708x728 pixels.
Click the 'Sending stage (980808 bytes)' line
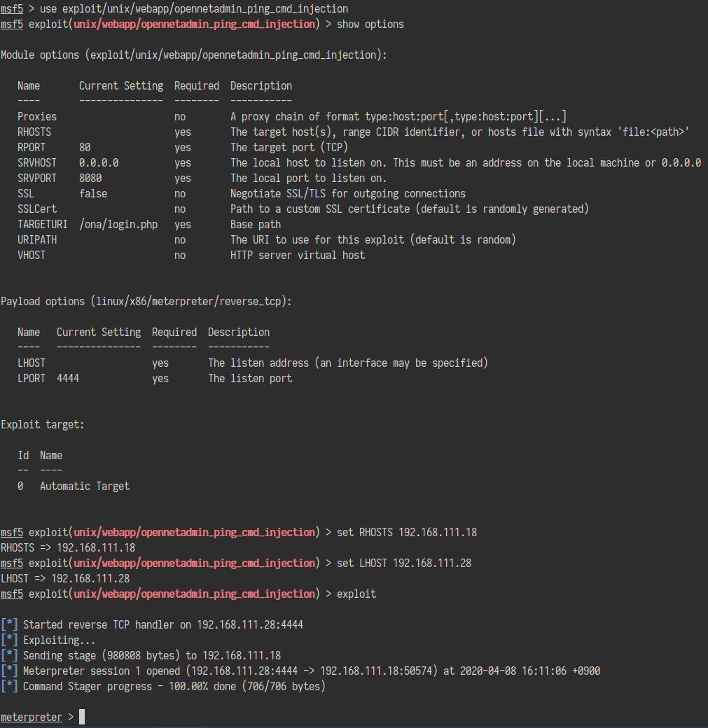click(x=141, y=655)
